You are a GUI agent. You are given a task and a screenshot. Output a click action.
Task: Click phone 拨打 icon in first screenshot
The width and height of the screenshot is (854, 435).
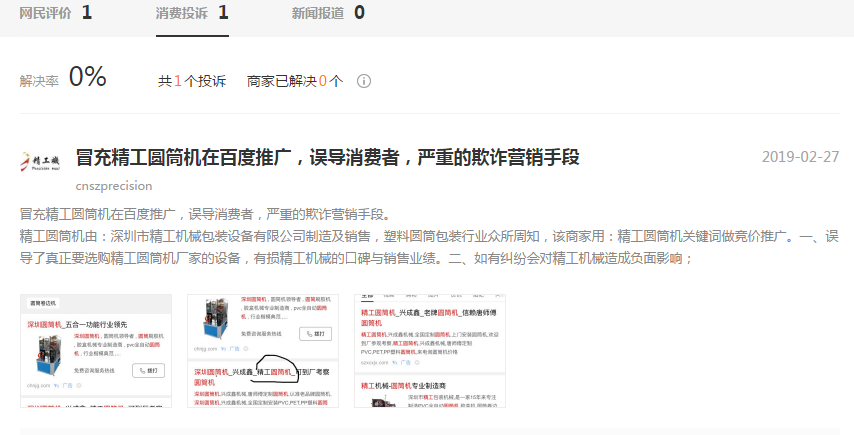point(147,370)
